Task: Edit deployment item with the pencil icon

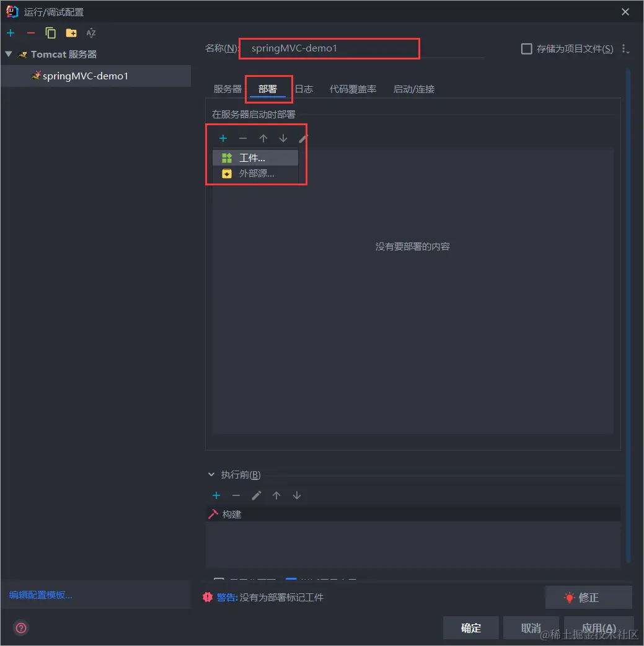Action: coord(303,138)
